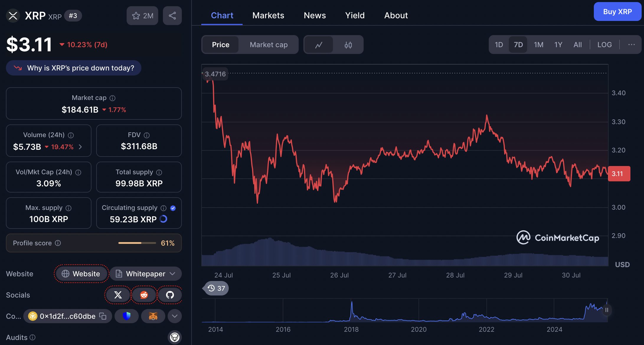Viewport: 644px width, 345px height.
Task: Select the Price chart toggle
Action: [x=220, y=45]
